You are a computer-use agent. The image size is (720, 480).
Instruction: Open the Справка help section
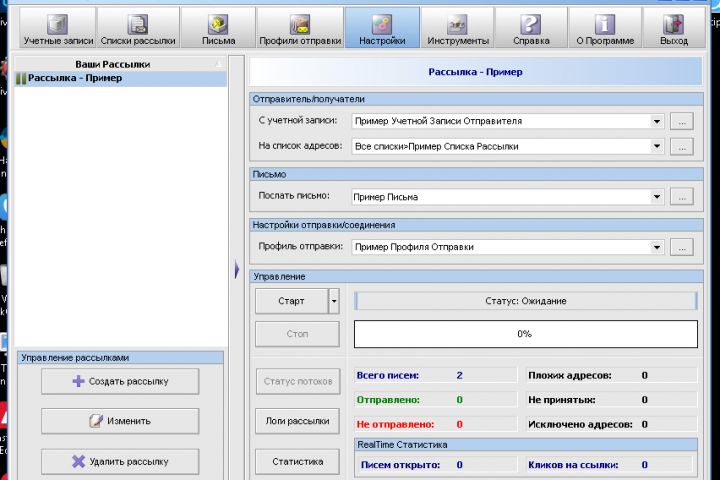tap(531, 28)
